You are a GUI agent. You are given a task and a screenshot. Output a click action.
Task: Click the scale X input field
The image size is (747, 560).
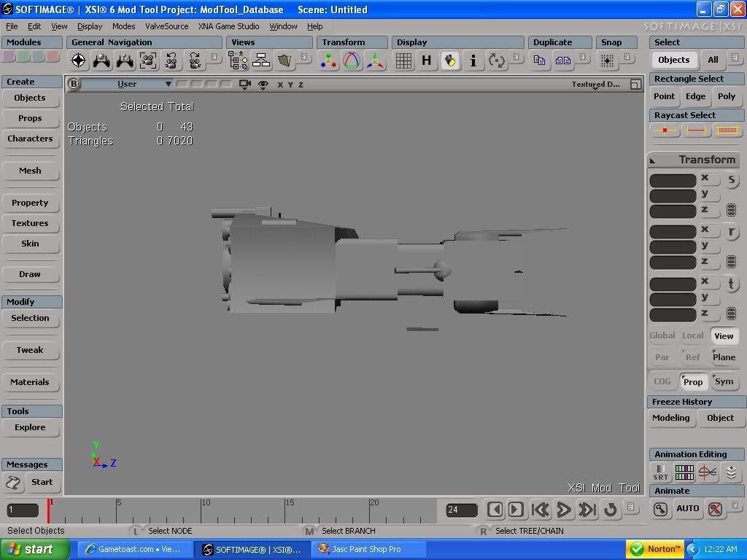673,181
